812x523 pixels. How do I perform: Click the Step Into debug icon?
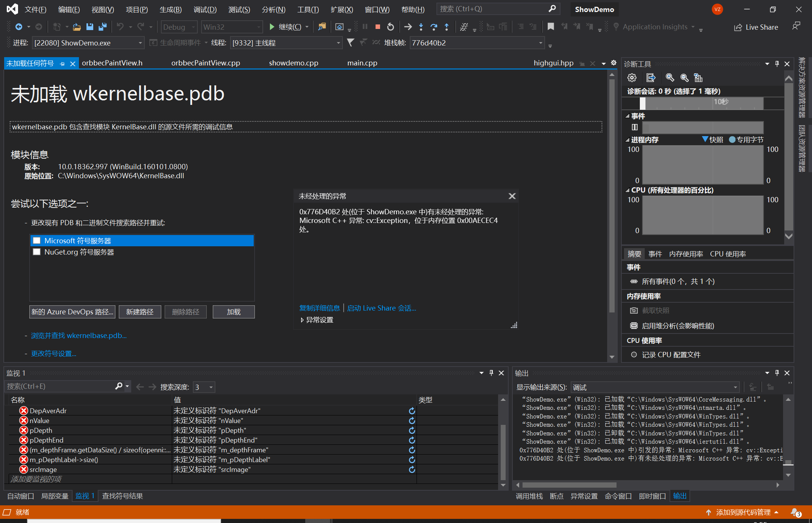(x=421, y=27)
